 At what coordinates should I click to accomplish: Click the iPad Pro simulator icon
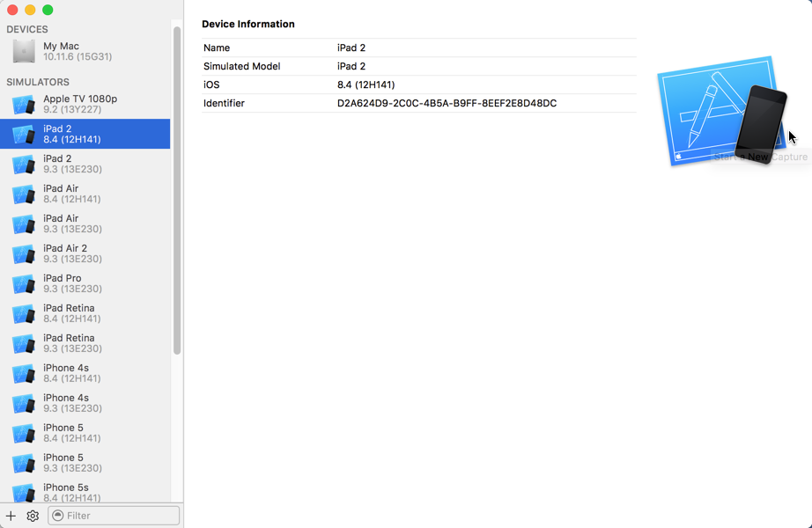[23, 283]
